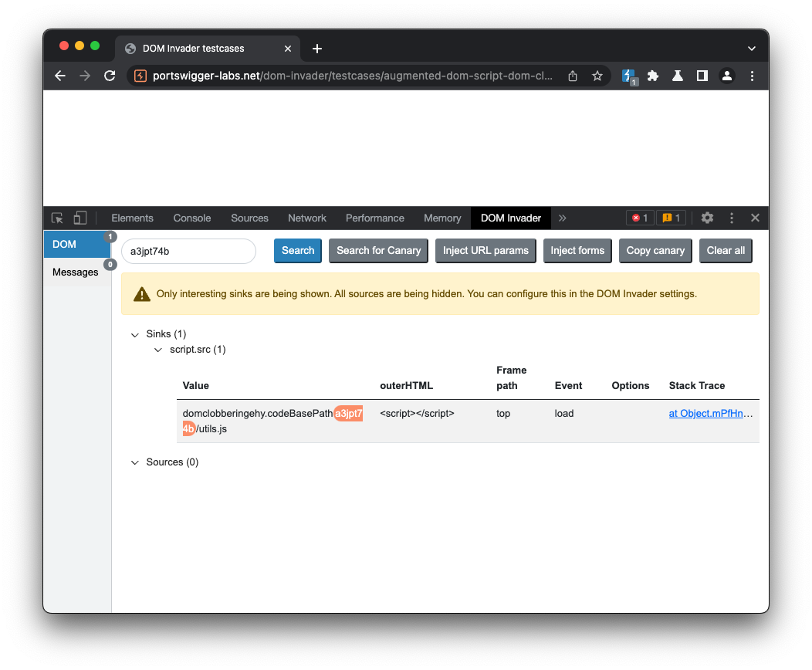The width and height of the screenshot is (812, 670).
Task: Click the Clear all button
Action: tap(726, 251)
